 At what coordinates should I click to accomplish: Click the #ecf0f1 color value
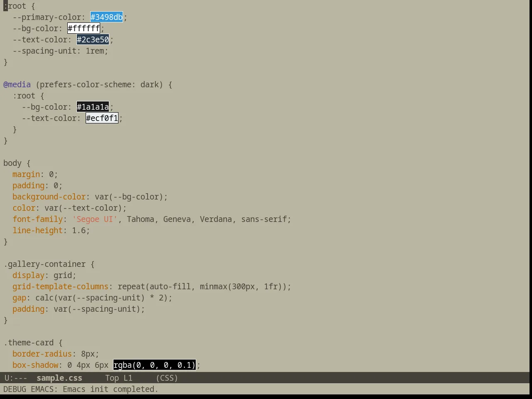click(102, 118)
